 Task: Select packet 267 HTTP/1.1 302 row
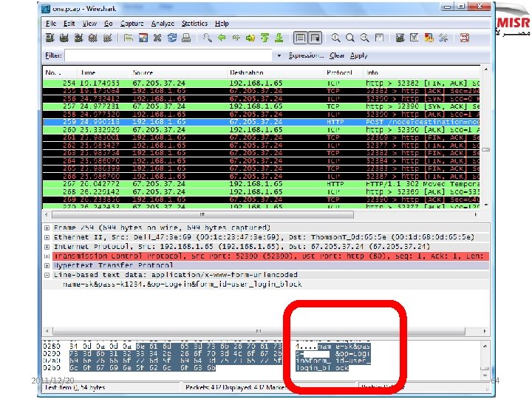pyautogui.click(x=262, y=184)
